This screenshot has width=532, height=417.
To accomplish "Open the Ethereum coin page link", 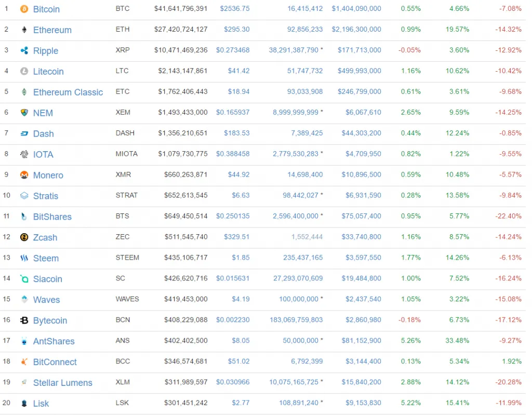I will 52,30.
